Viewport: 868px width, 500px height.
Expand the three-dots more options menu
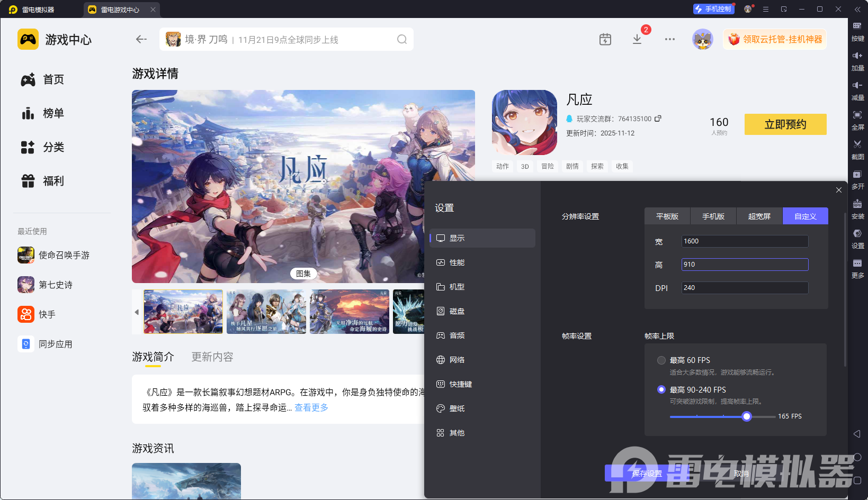pos(670,40)
